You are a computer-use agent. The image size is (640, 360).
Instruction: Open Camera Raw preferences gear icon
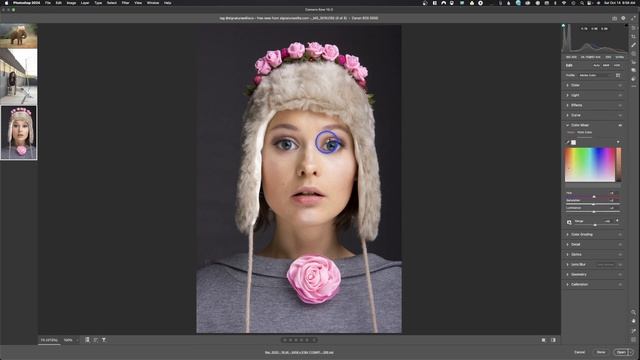tap(623, 18)
